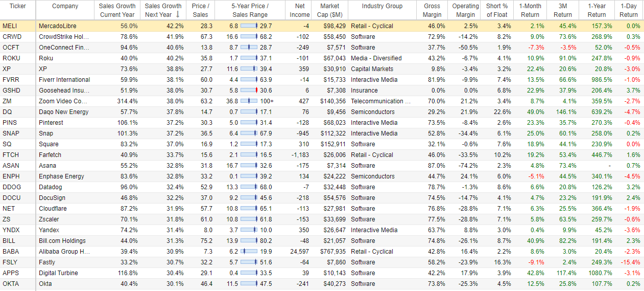644x291 pixels.
Task: Click Asana's 87.0% gross margin value
Action: point(437,166)
